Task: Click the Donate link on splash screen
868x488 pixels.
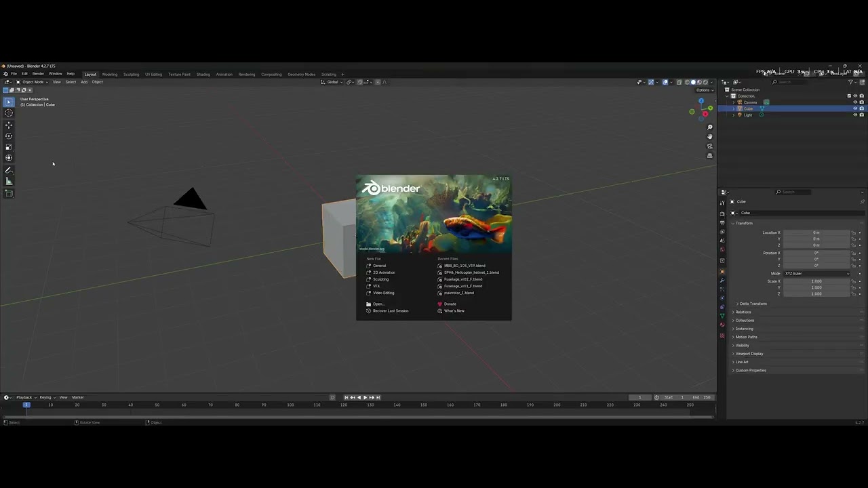Action: pos(450,304)
